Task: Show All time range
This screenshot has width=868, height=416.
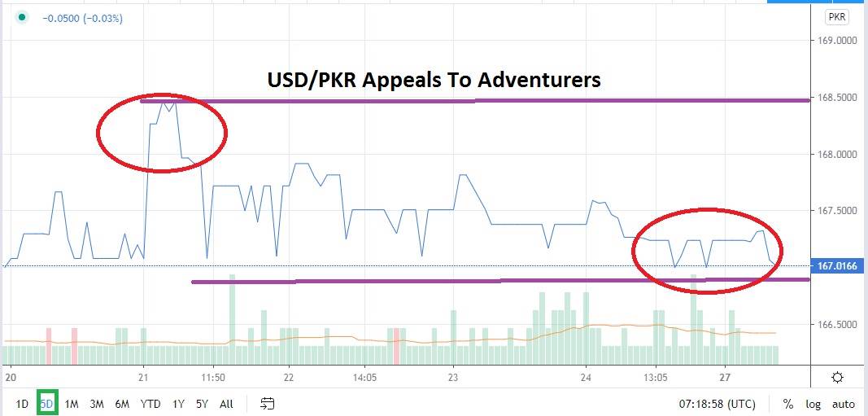Action: [x=226, y=403]
